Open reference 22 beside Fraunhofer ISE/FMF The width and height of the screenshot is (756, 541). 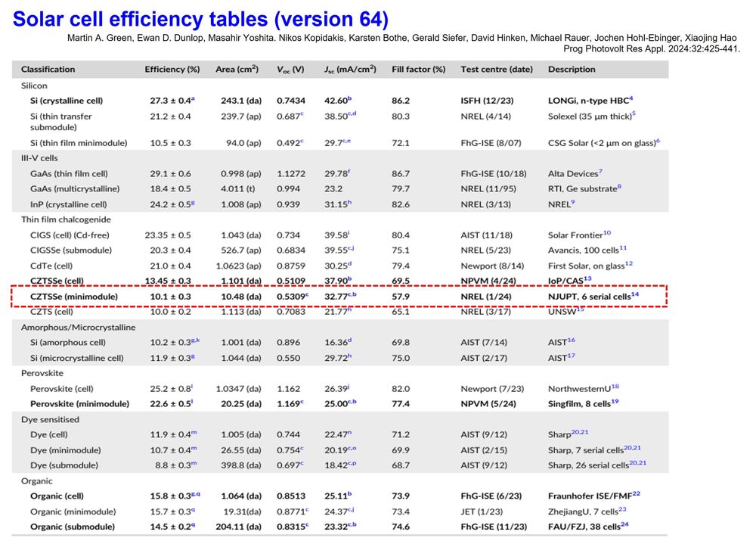(x=637, y=493)
